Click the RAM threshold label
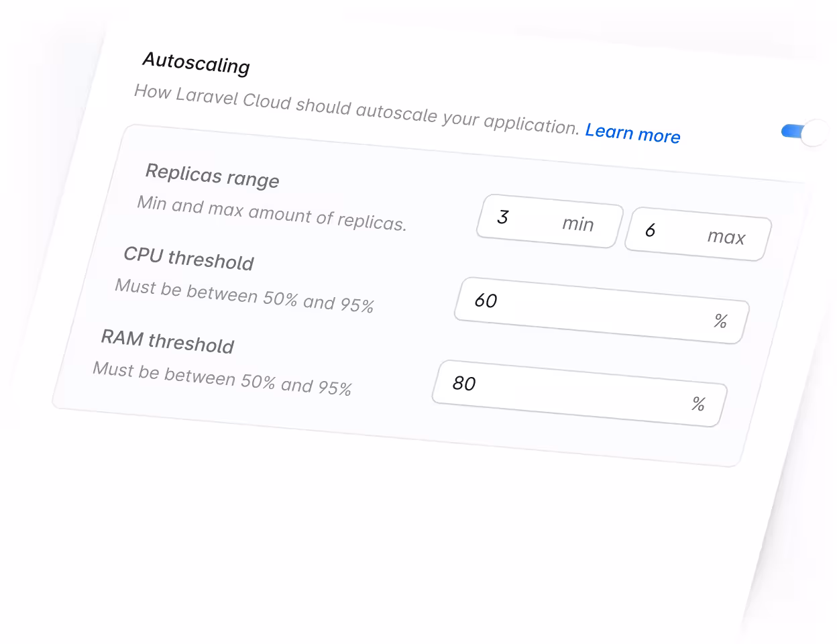Viewport: 837px width, 644px height. point(166,344)
